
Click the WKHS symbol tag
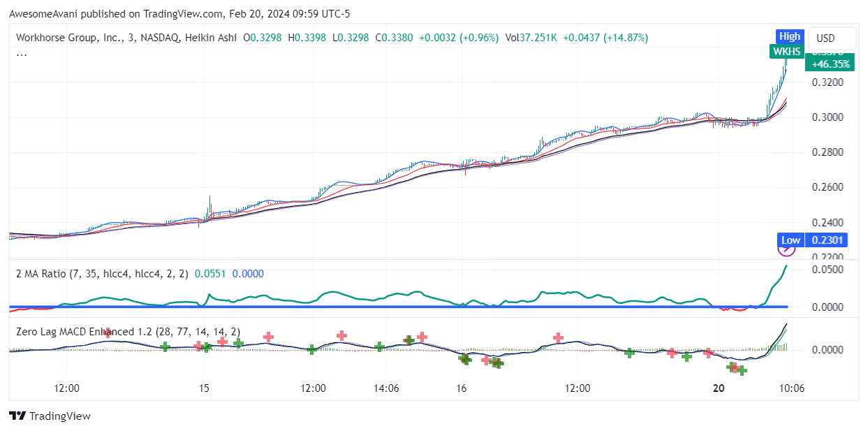coord(786,51)
